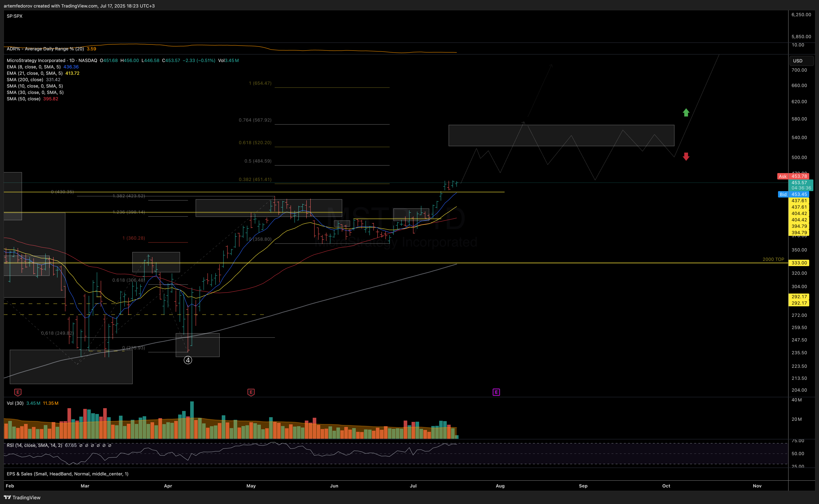
Task: Select the EMA 21 indicator legend
Action: tap(35, 73)
